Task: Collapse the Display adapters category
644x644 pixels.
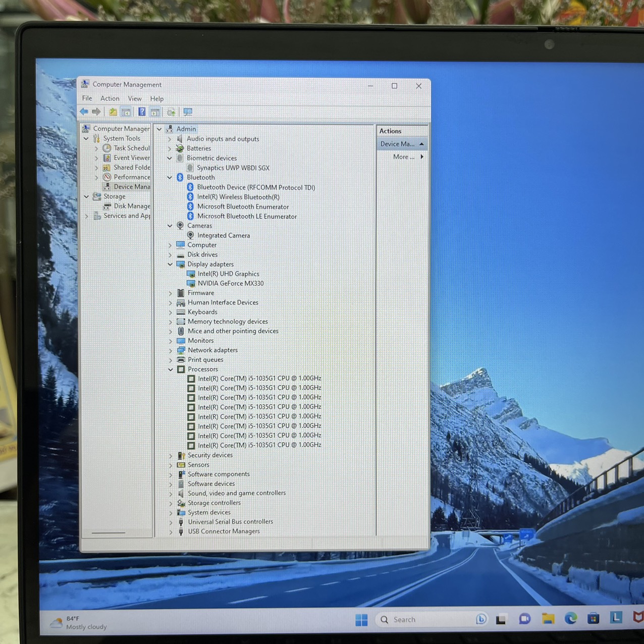Action: coord(170,264)
